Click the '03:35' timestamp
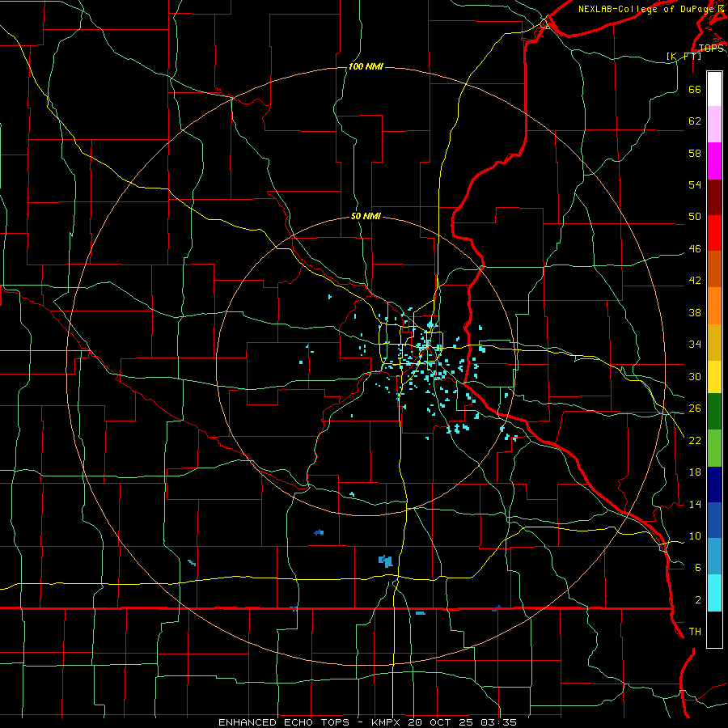This screenshot has width=728, height=728. [x=498, y=722]
